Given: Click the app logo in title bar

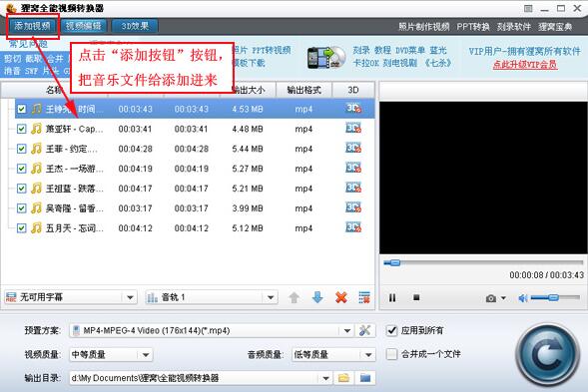Looking at the screenshot, I should (x=11, y=8).
